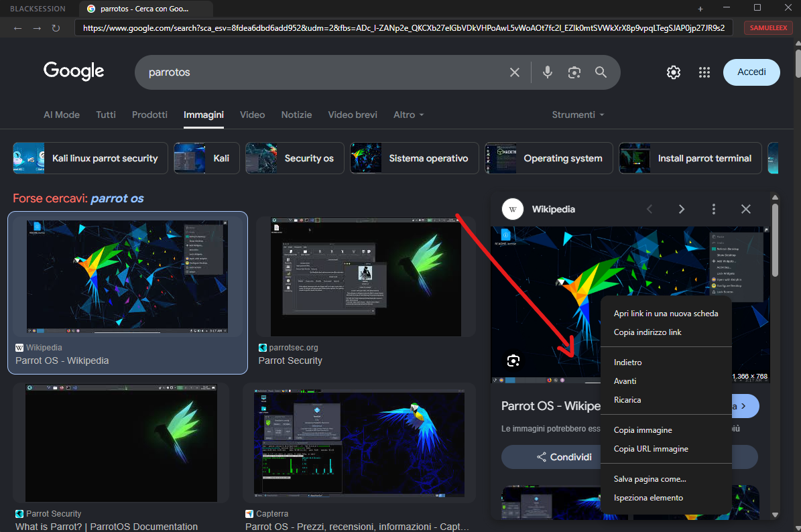
Task: Choose Apri link in una nuova scheda
Action: pos(666,314)
